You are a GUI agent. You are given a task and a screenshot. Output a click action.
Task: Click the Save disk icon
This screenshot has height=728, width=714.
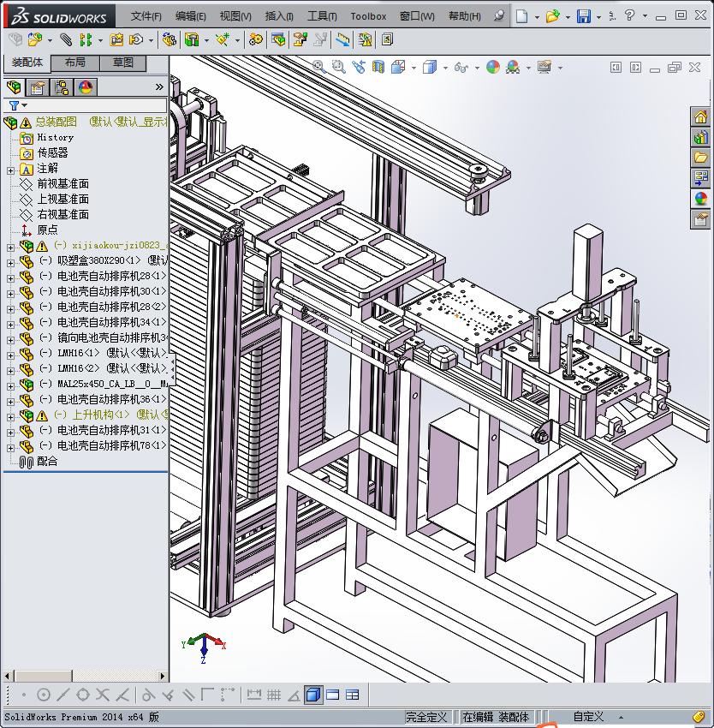[583, 16]
